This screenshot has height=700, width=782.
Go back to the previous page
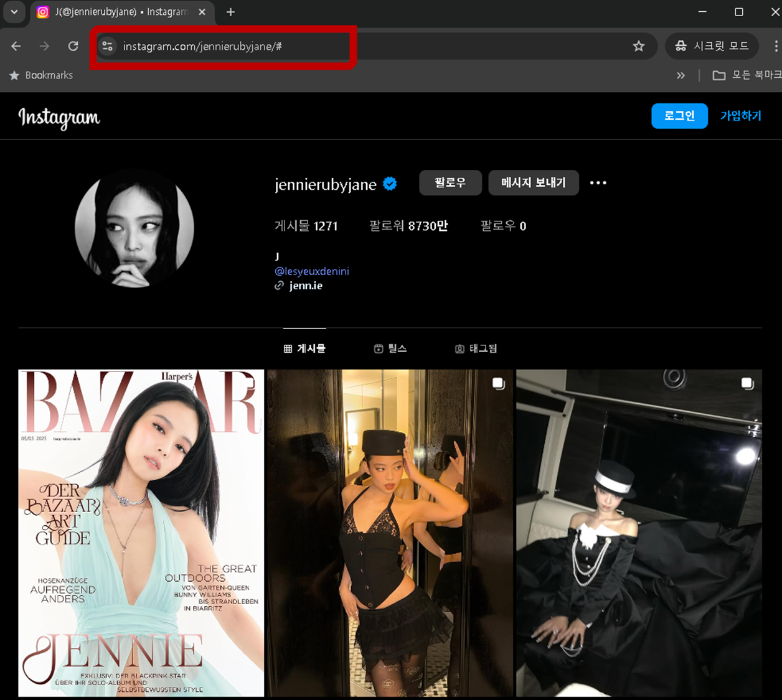click(16, 46)
